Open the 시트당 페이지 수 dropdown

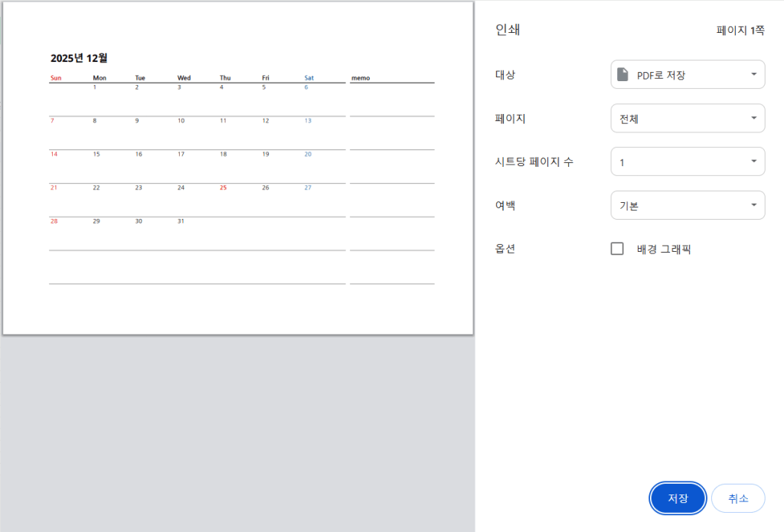pyautogui.click(x=688, y=162)
